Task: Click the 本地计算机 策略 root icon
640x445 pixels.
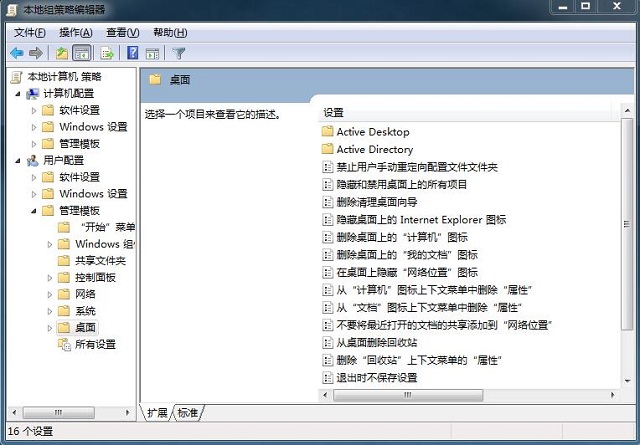Action: 16,77
